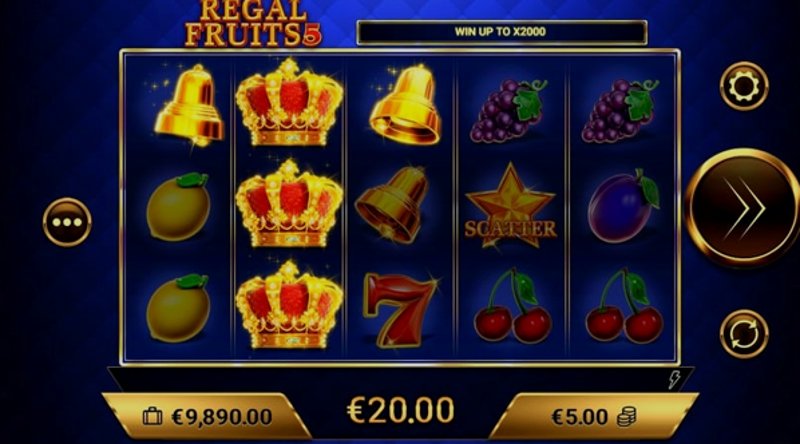Click the €20.00 win amount display
Image resolution: width=800 pixels, height=444 pixels.
[401, 410]
